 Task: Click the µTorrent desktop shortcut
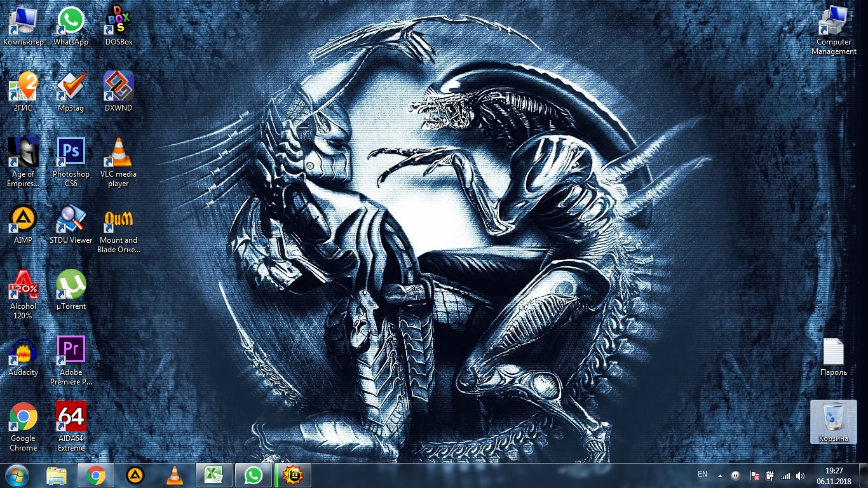click(71, 290)
